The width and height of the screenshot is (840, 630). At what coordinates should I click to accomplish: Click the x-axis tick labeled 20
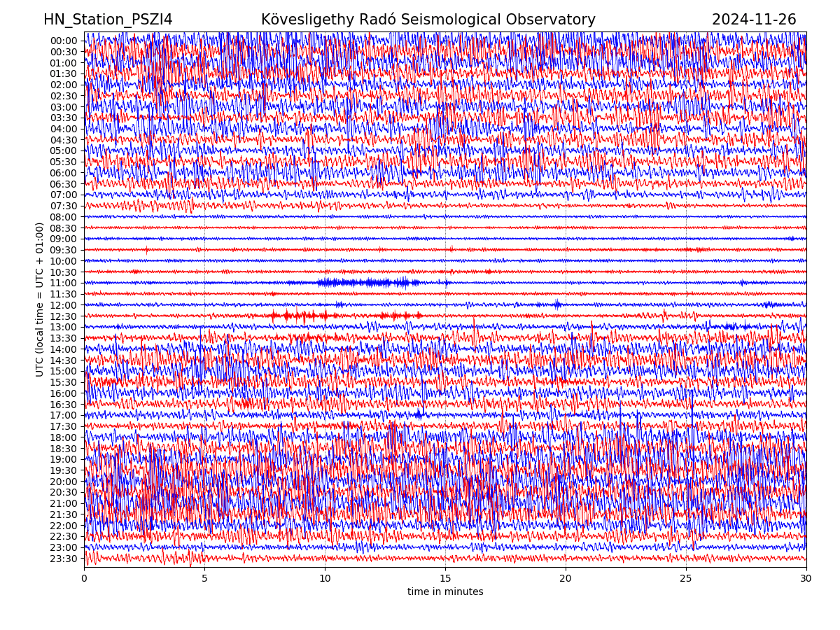coord(566,579)
